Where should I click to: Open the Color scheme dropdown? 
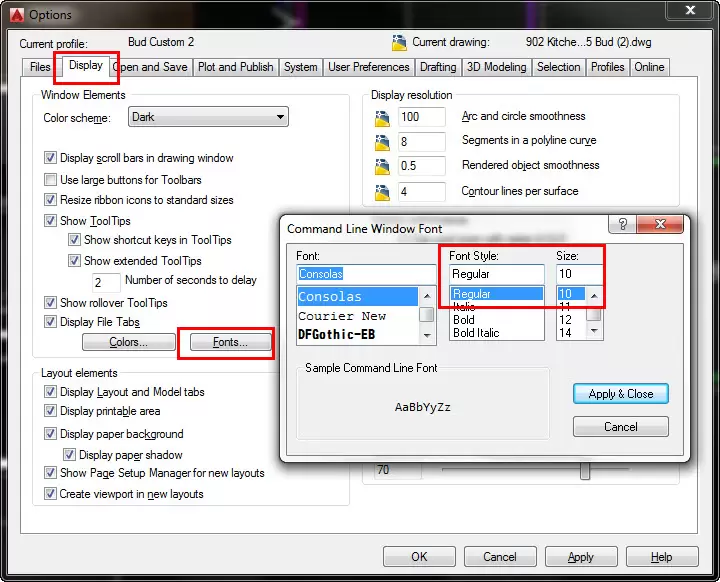208,117
